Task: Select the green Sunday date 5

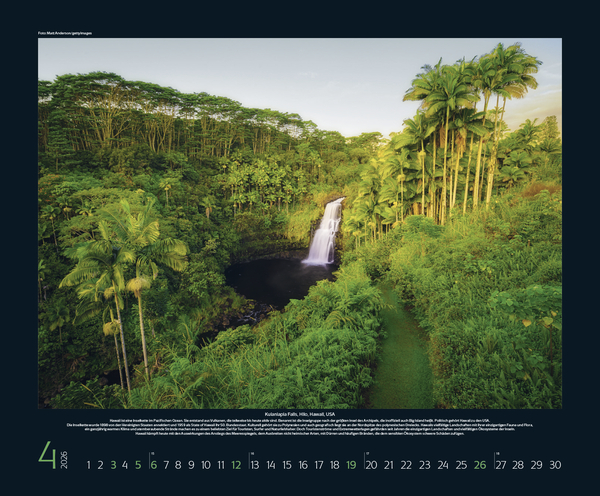Action: [138, 465]
